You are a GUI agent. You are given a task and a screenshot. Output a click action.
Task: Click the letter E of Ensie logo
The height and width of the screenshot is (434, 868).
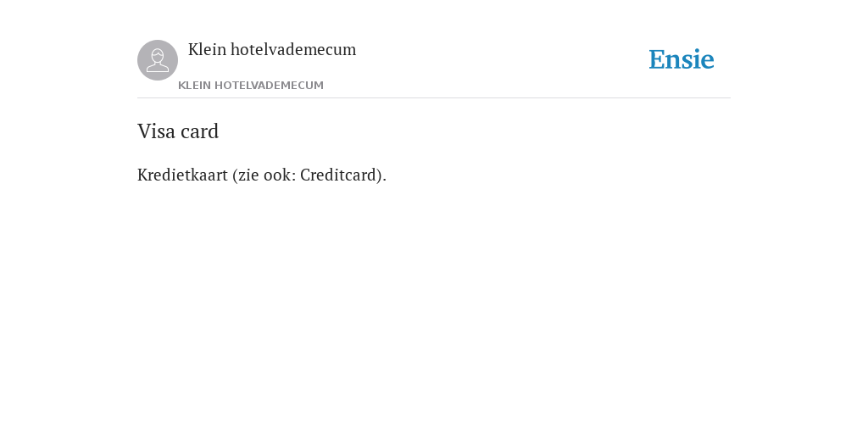pos(657,60)
